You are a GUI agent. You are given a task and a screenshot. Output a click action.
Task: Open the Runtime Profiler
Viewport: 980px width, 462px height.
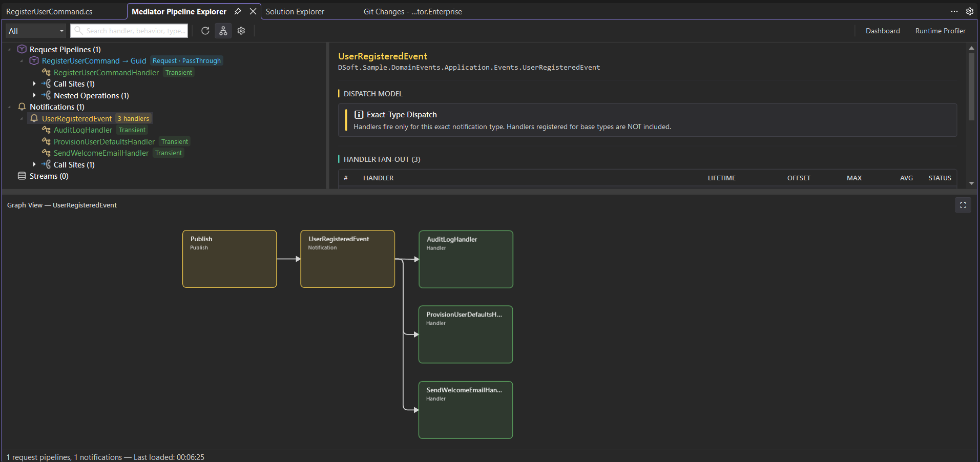941,31
